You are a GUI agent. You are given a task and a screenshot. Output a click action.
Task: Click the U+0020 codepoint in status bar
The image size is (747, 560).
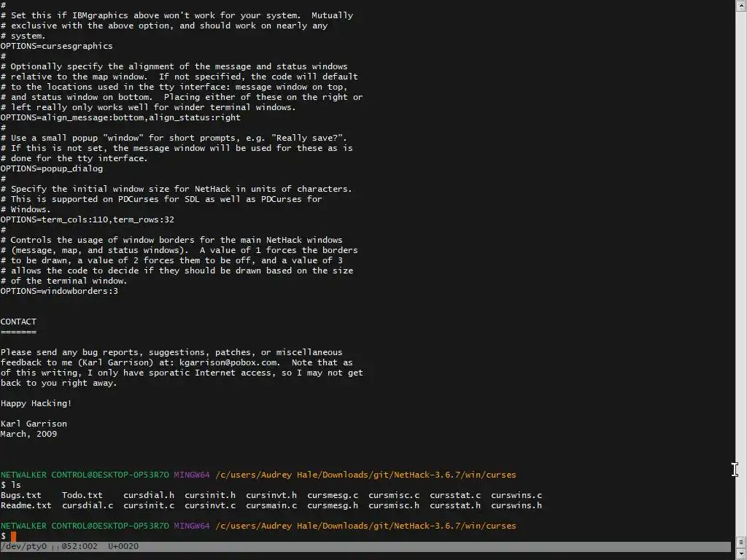123,546
